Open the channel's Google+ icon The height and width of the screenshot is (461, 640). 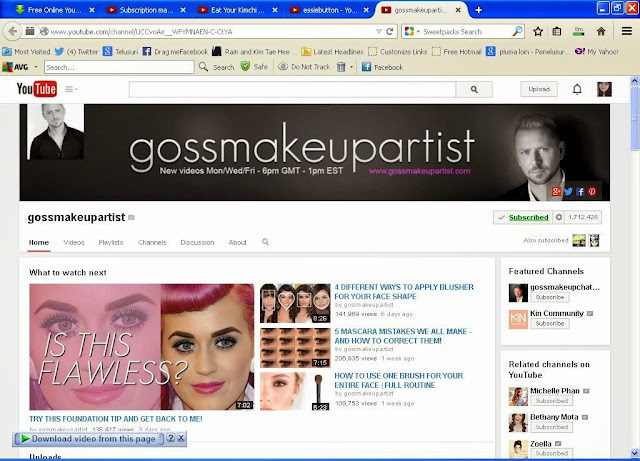coord(556,192)
